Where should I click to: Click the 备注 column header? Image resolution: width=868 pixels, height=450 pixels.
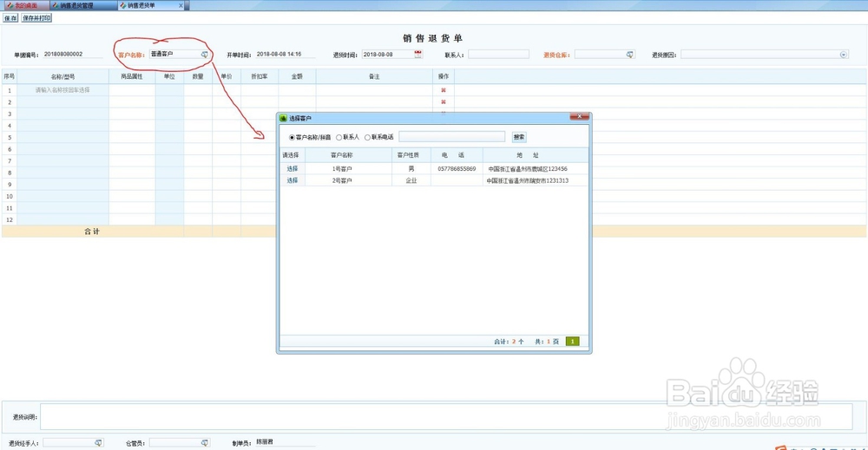click(374, 76)
